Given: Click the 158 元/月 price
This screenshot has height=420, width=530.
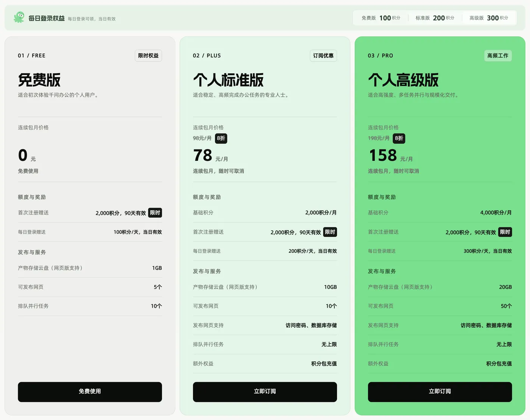Looking at the screenshot, I should [x=390, y=156].
